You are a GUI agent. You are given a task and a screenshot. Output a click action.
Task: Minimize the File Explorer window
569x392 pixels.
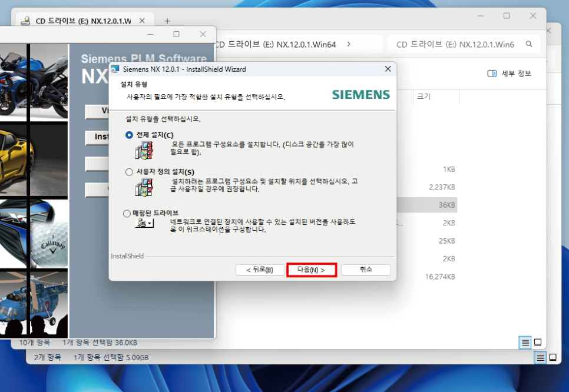click(481, 15)
